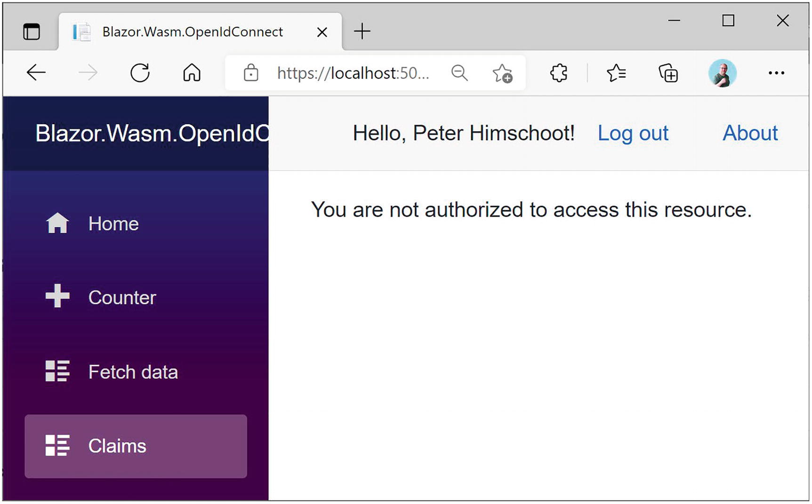Go to browser home page icon
Screen dimensions: 812x504
[192, 73]
